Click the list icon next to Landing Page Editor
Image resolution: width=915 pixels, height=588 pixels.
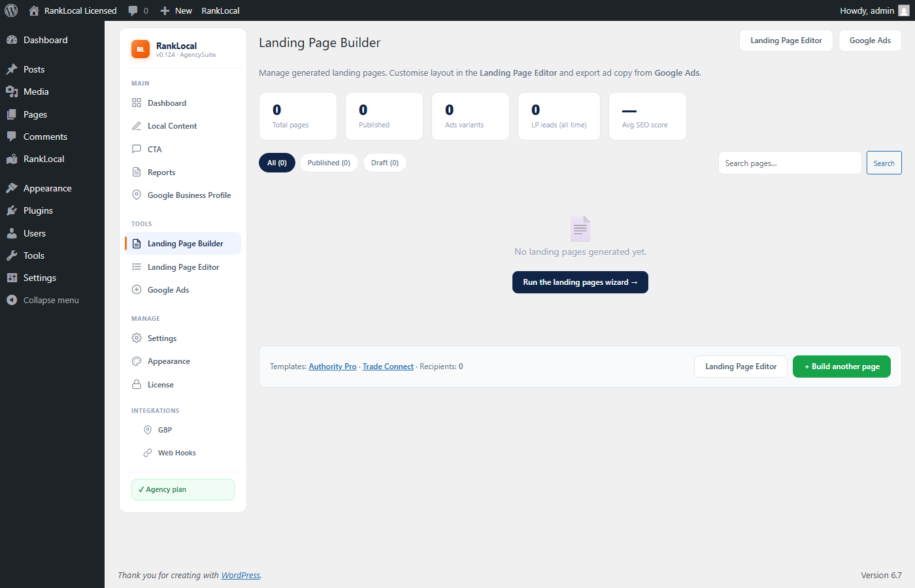[x=137, y=267]
